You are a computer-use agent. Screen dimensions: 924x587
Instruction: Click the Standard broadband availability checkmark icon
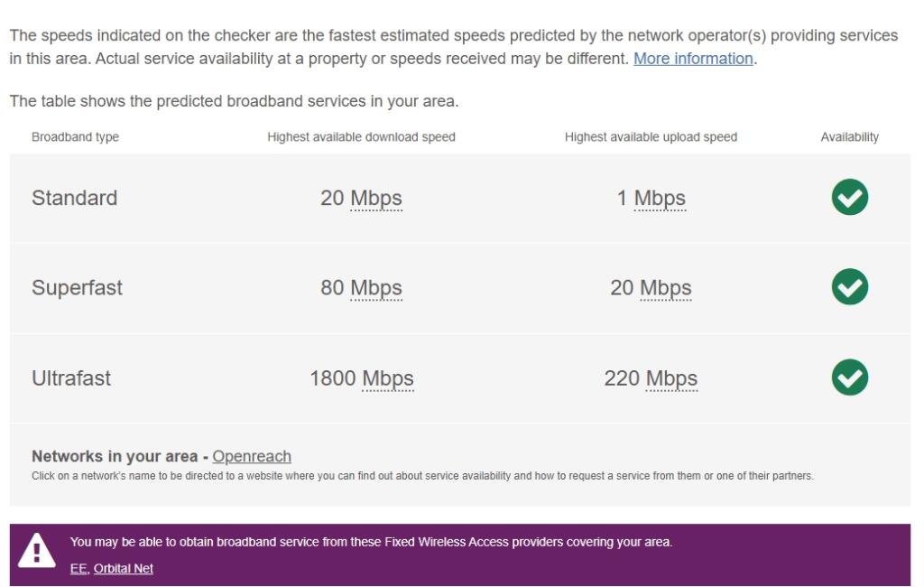(849, 198)
